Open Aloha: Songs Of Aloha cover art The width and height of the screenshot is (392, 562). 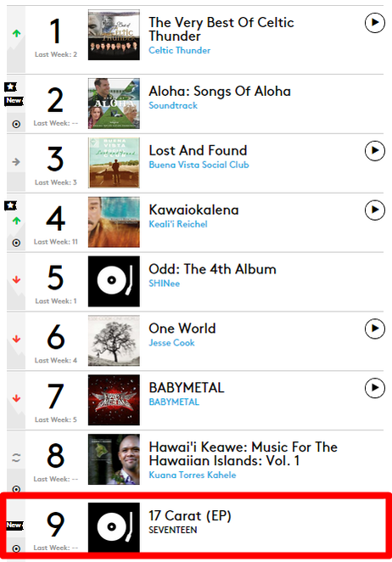(114, 104)
